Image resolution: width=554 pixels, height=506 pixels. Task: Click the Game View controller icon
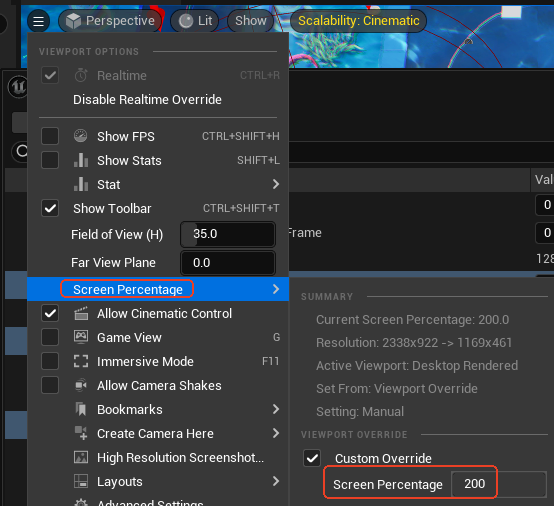[81, 336]
